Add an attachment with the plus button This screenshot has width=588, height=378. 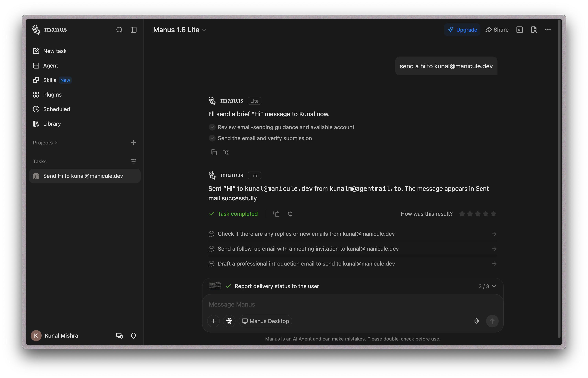click(213, 321)
